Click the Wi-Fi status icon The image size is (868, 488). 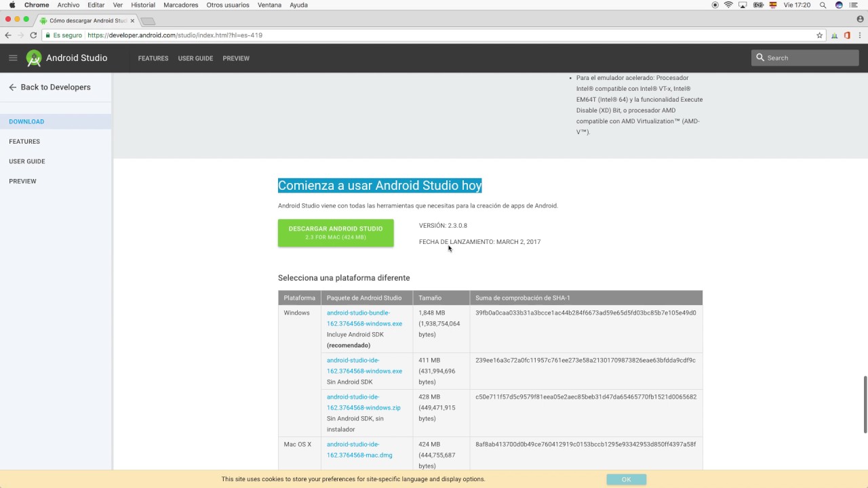pyautogui.click(x=728, y=5)
